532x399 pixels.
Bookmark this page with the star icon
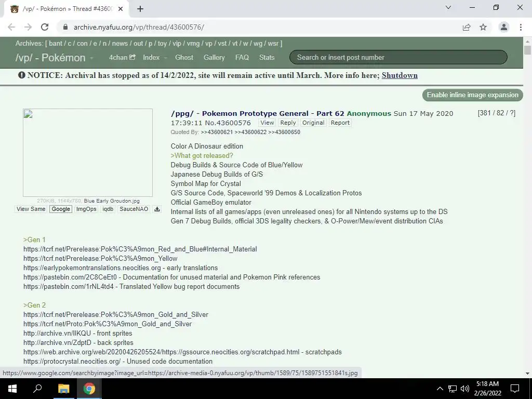pyautogui.click(x=483, y=27)
